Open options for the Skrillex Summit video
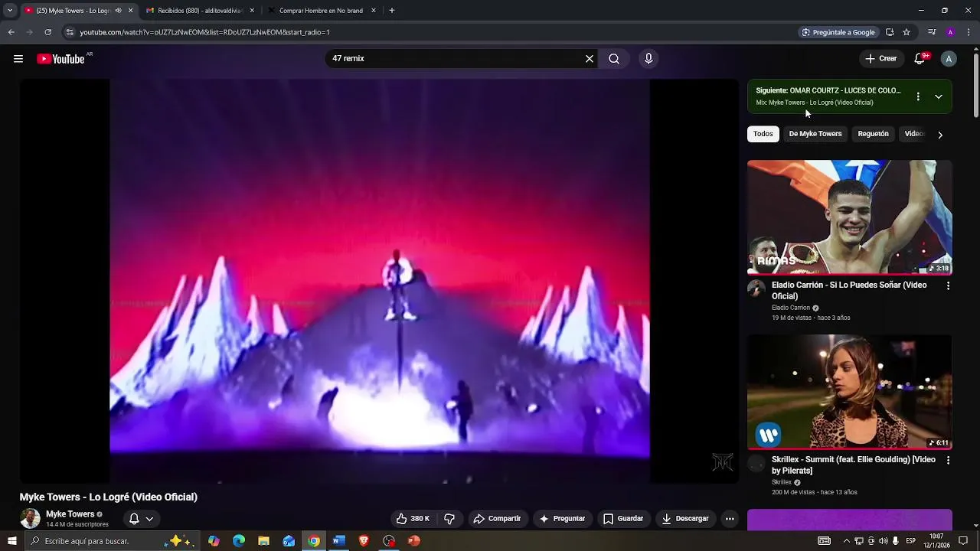Image resolution: width=980 pixels, height=551 pixels. point(948,460)
